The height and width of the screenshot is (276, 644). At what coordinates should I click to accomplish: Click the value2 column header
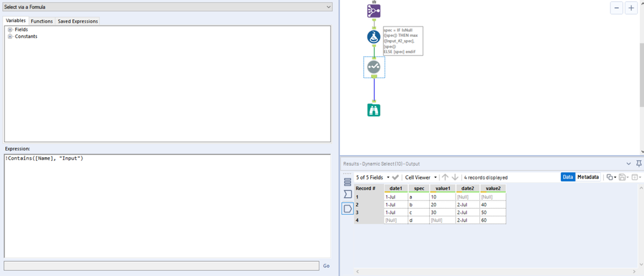point(493,188)
